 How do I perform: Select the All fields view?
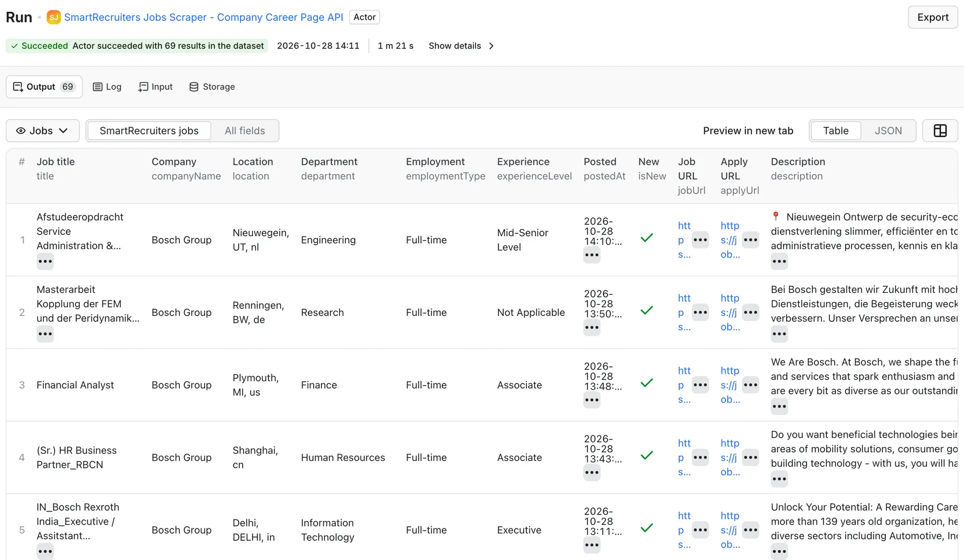click(245, 131)
